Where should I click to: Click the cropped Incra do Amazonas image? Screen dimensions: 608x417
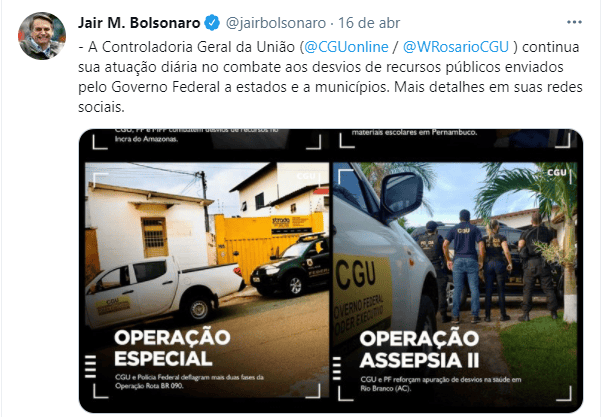[x=207, y=140]
